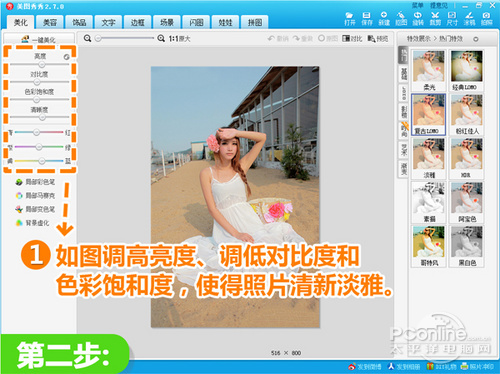Screen dimensions: 500x374
Task: Switch to the 娃娃 tab
Action: (x=225, y=22)
